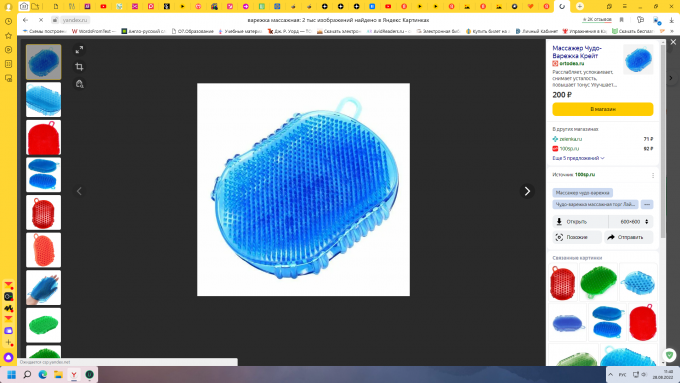The width and height of the screenshot is (680, 383).
Task: Go to previous image arrow
Action: pyautogui.click(x=79, y=191)
